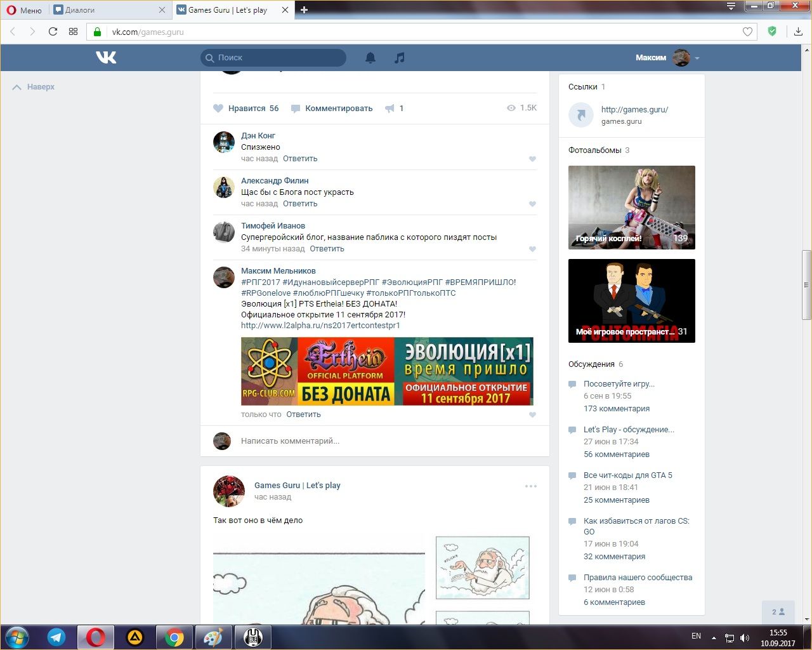This screenshot has width=812, height=650.
Task: Go back in browser
Action: 13,32
